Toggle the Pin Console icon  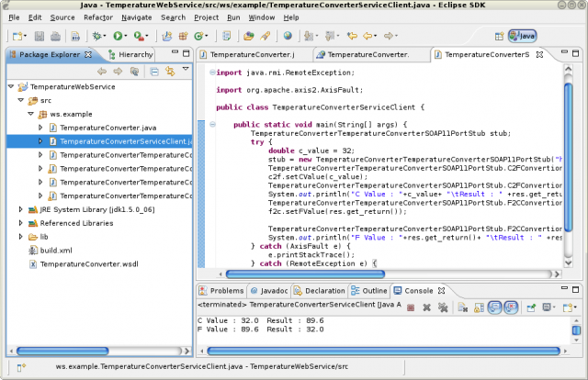[531, 307]
